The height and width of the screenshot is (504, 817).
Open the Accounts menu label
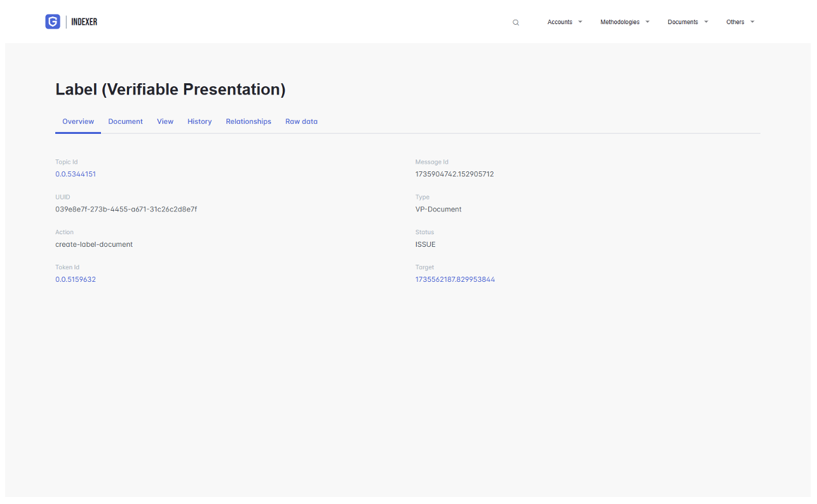coord(560,22)
